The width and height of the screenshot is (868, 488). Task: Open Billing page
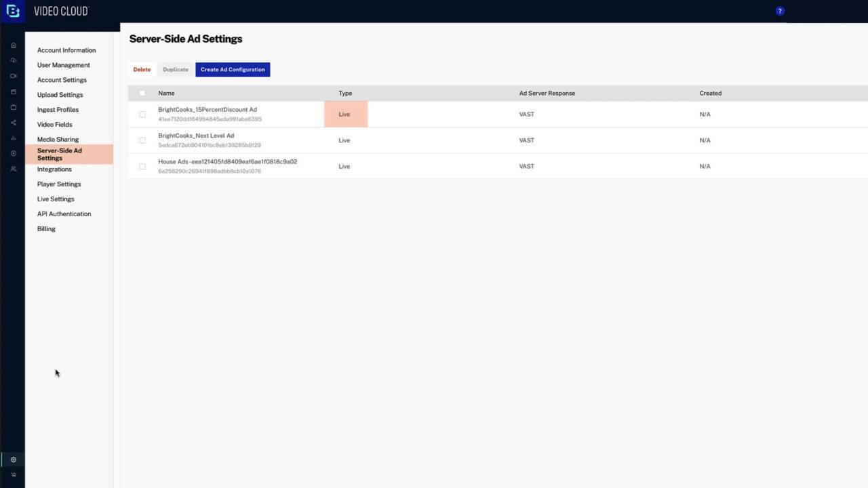coord(46,229)
